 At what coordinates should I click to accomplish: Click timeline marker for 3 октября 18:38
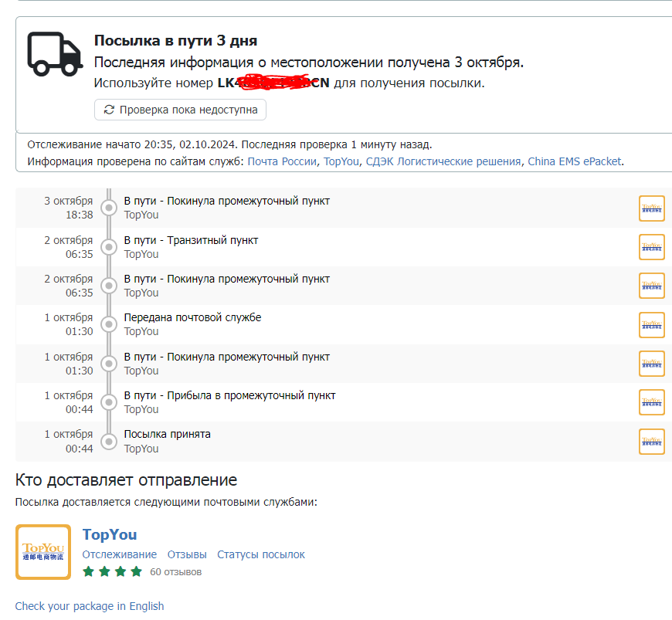click(x=109, y=208)
